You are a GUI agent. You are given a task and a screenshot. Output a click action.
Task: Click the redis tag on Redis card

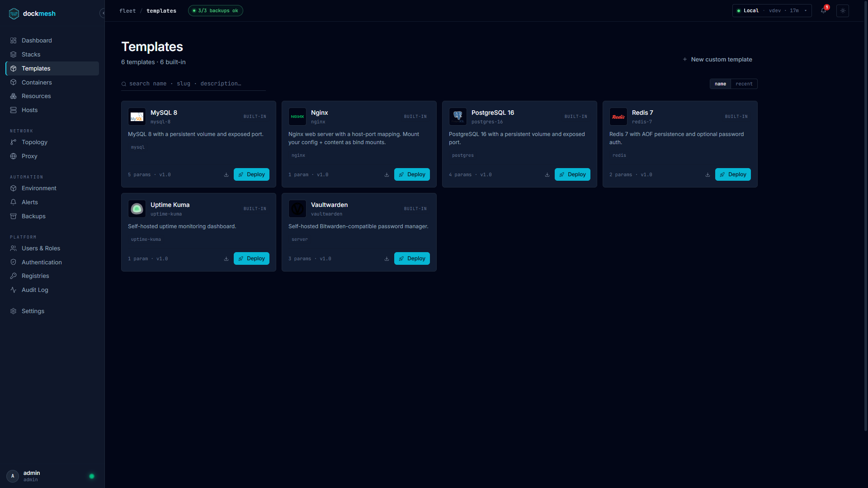(x=619, y=156)
